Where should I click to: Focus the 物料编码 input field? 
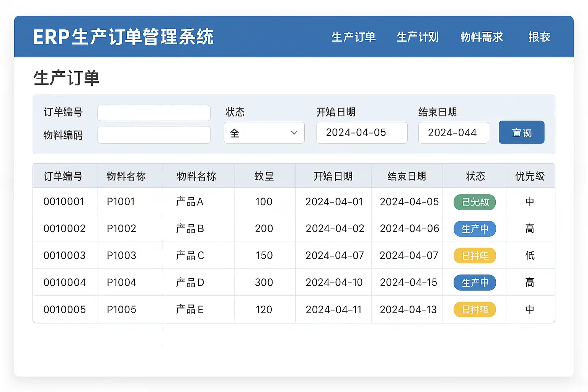pyautogui.click(x=154, y=135)
